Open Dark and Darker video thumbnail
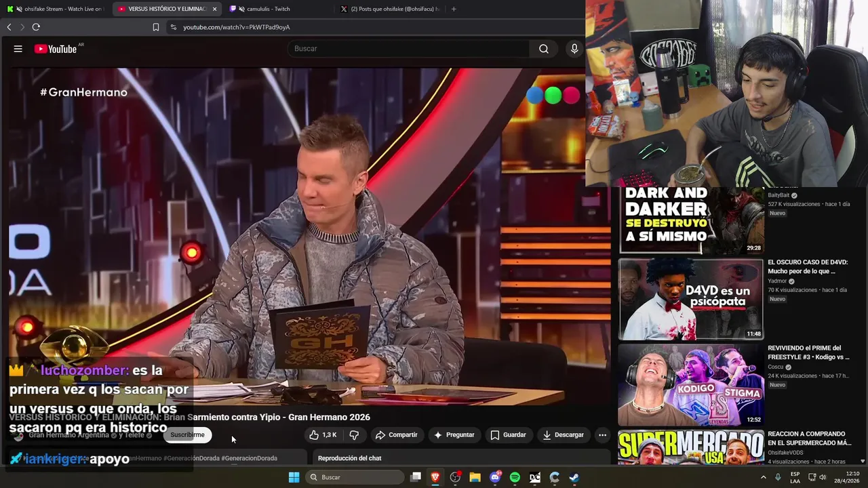 point(691,220)
